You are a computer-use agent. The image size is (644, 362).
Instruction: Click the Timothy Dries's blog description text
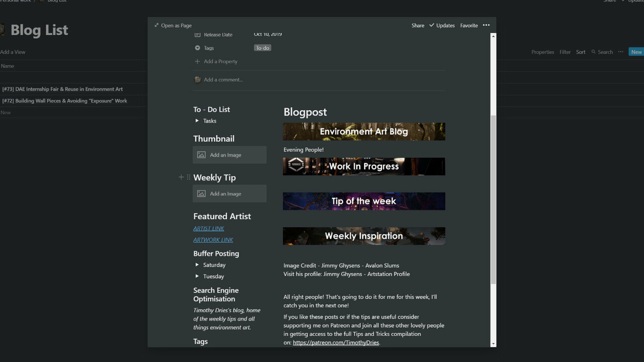(227, 319)
